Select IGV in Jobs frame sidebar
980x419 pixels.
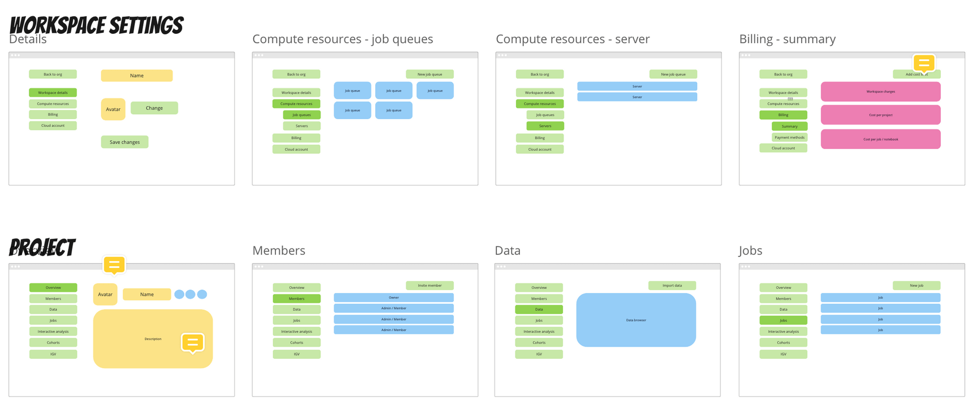pyautogui.click(x=784, y=354)
